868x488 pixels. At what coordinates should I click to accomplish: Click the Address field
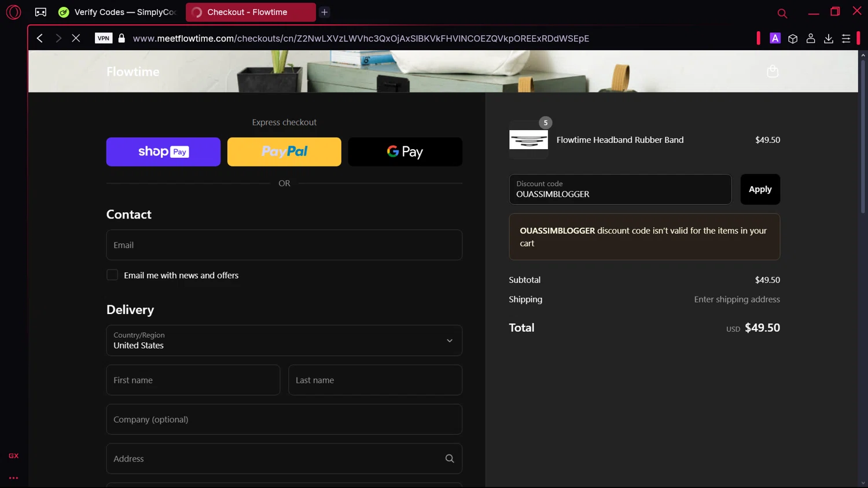coord(284,459)
